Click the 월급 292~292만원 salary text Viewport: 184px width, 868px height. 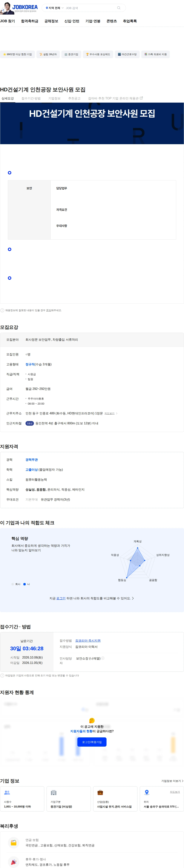[38, 389]
